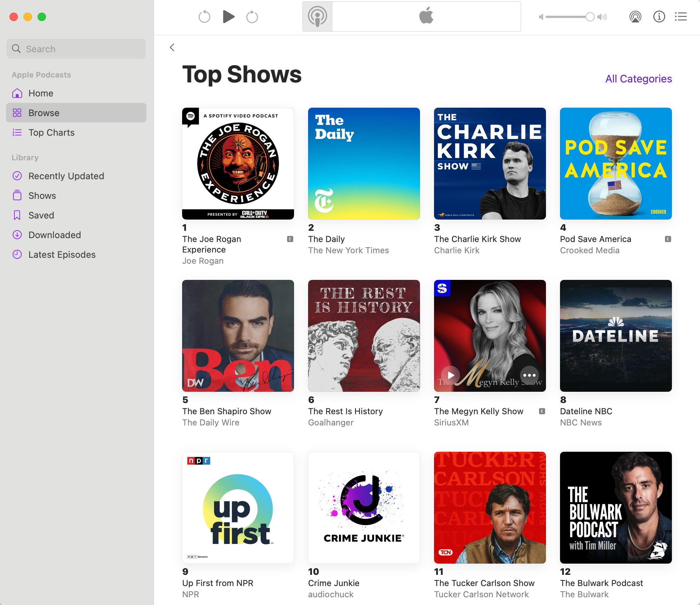Click The Charlie Kirk Show title
700x605 pixels.
point(477,239)
